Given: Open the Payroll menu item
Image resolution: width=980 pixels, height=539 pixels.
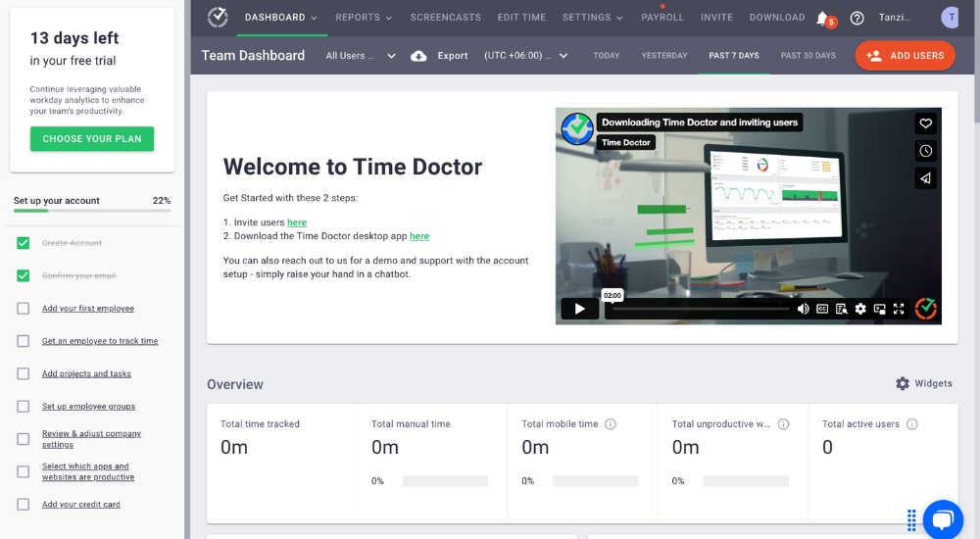Looking at the screenshot, I should 662,18.
